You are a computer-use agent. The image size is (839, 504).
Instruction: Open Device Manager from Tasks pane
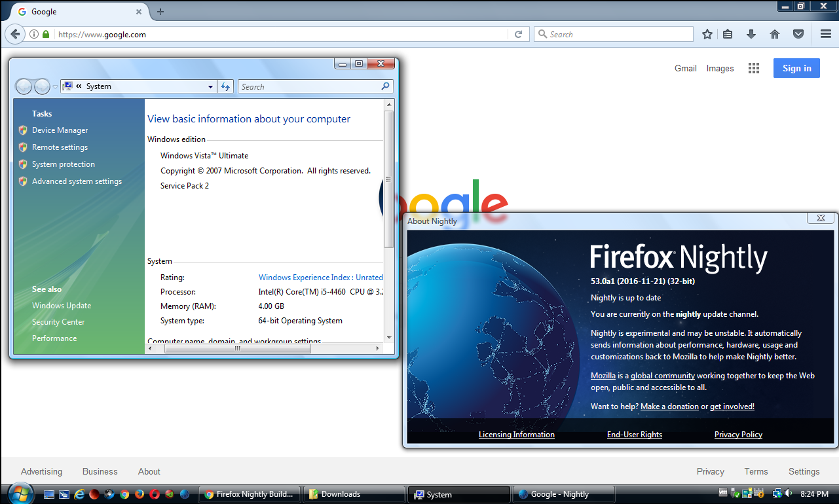pyautogui.click(x=60, y=130)
